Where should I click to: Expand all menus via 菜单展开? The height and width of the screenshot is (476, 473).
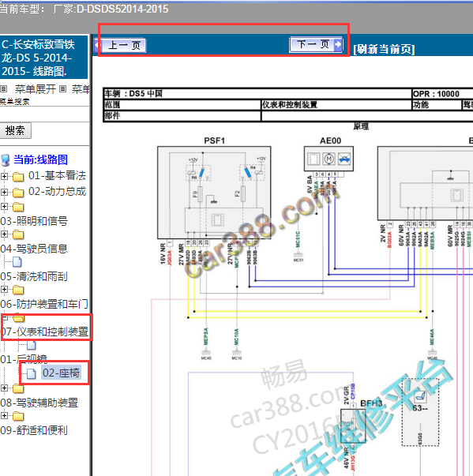pos(35,89)
